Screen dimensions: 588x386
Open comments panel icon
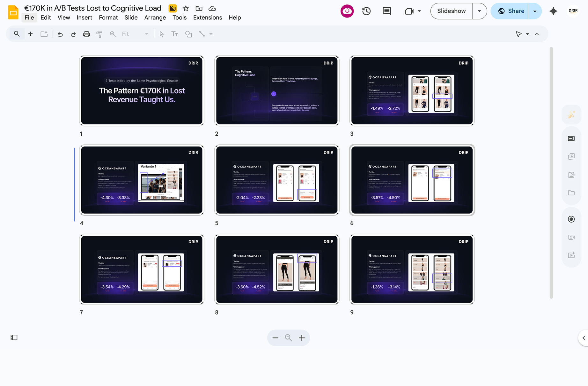click(387, 11)
